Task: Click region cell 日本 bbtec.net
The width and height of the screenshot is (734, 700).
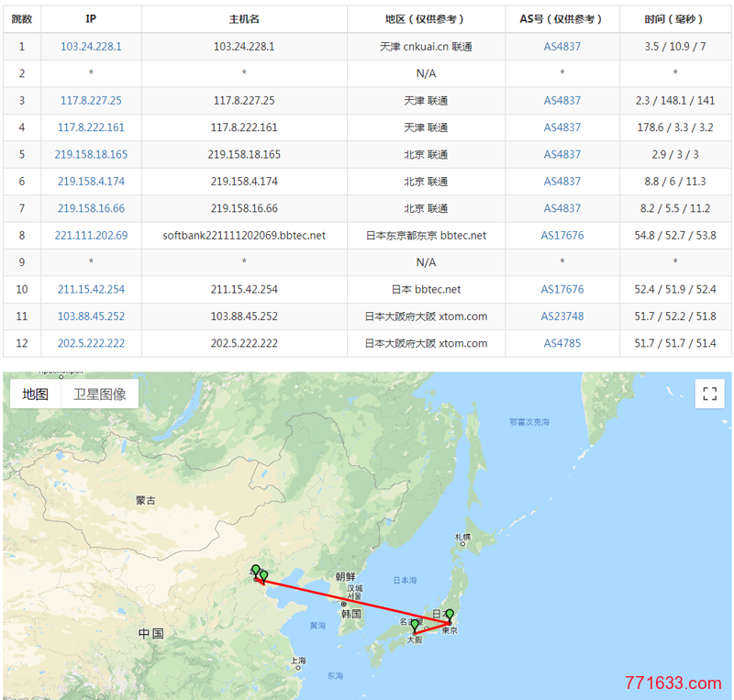Action: (426, 289)
